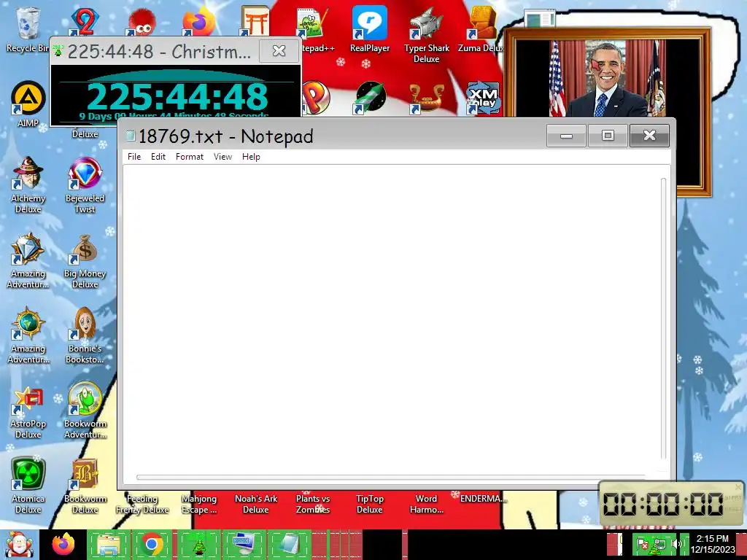Image resolution: width=747 pixels, height=560 pixels.
Task: Launch AstroPop Deluxe
Action: coord(28,412)
